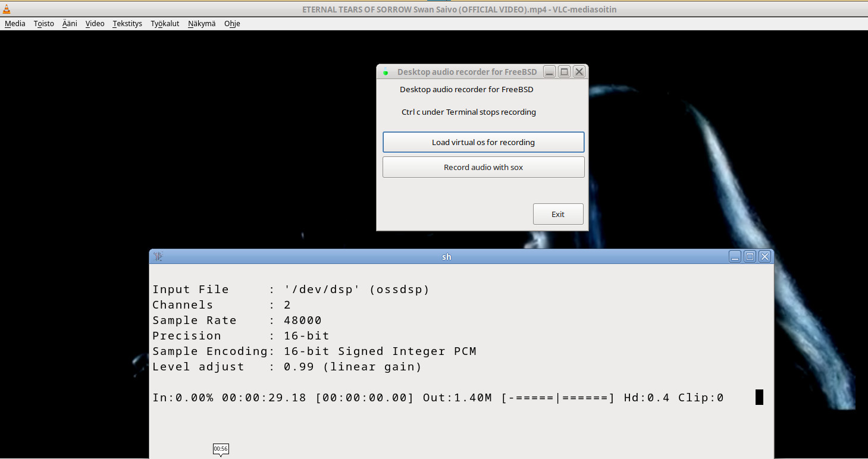Open the Näkymä menu
This screenshot has height=459, width=868.
point(202,24)
